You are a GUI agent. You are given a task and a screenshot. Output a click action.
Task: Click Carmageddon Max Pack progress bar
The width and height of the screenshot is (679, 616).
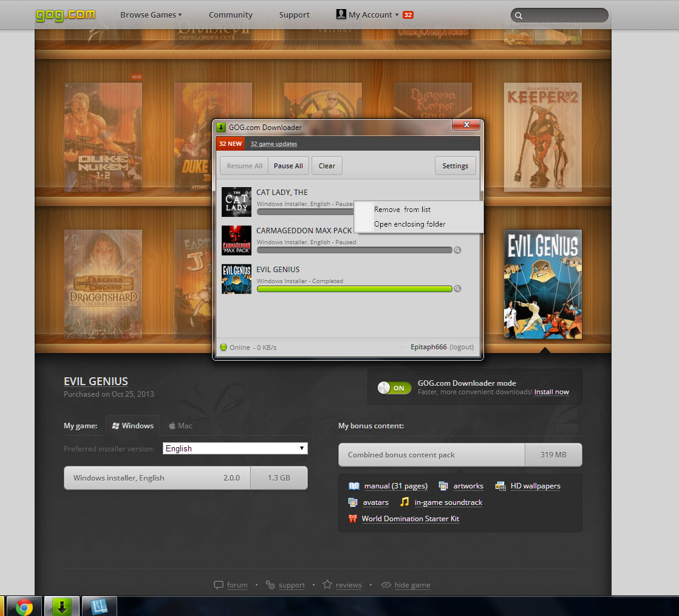[x=354, y=250]
